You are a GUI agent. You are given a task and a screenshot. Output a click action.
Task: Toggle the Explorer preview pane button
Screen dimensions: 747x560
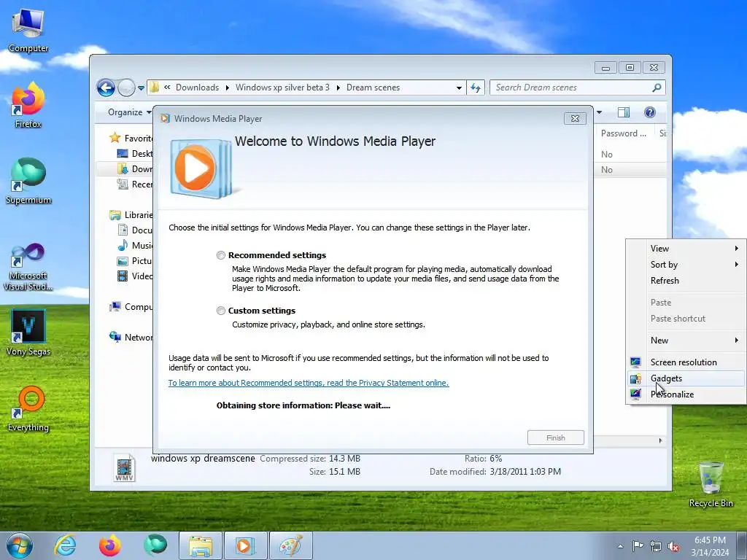click(623, 112)
